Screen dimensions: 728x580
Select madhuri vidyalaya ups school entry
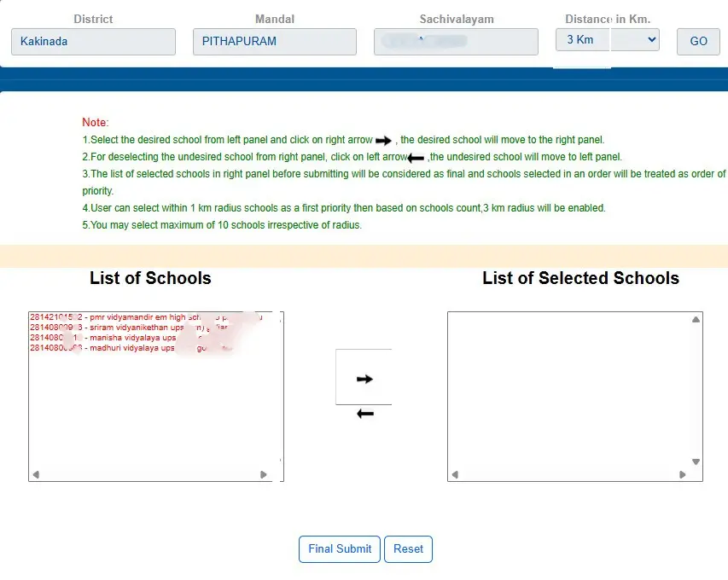pyautogui.click(x=130, y=348)
